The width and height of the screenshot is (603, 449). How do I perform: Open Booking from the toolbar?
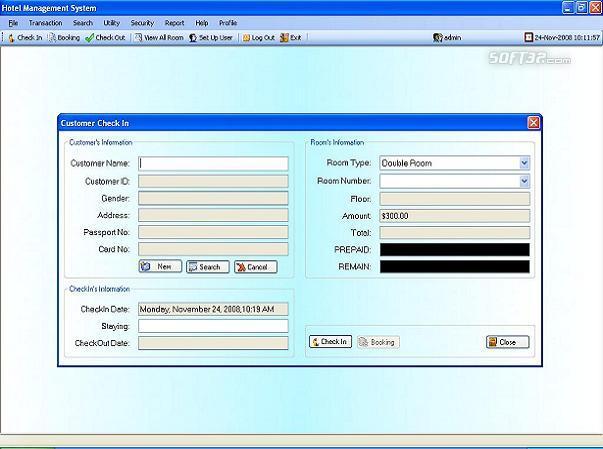(x=64, y=38)
